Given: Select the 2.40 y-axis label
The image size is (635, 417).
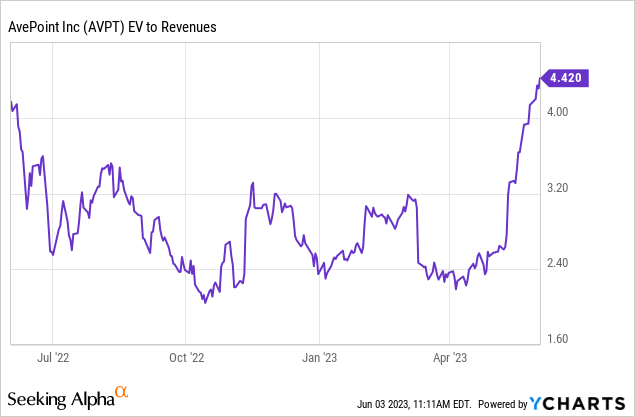Looking at the screenshot, I should (x=558, y=263).
